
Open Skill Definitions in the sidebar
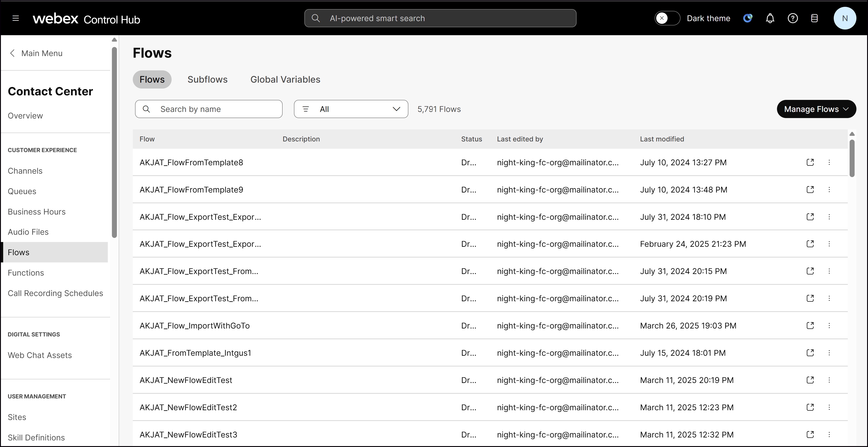(36, 437)
